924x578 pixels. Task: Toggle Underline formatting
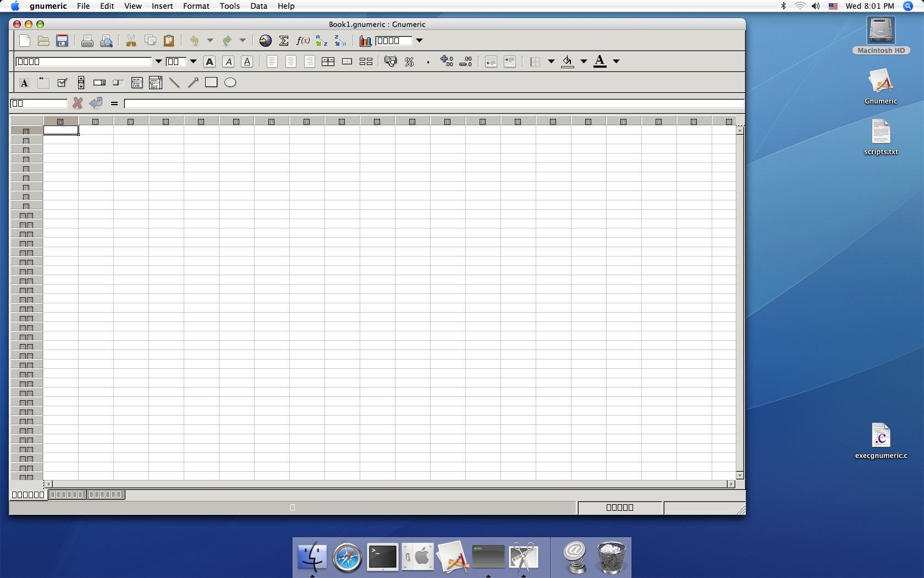(x=248, y=62)
